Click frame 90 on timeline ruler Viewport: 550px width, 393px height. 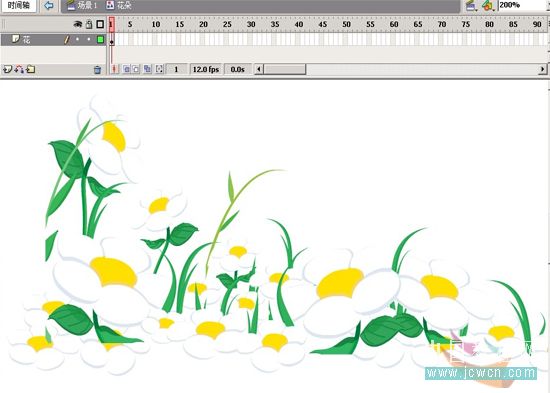[x=537, y=24]
